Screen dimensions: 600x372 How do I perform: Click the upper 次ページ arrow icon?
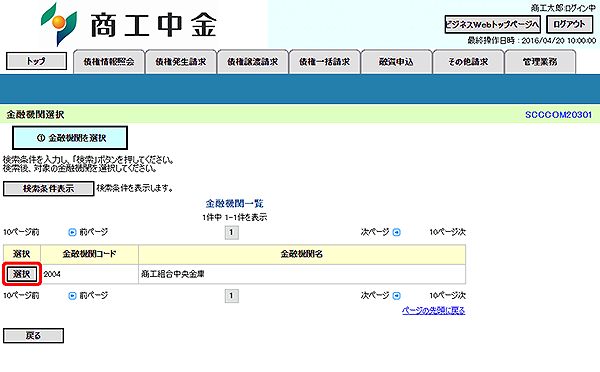(397, 232)
